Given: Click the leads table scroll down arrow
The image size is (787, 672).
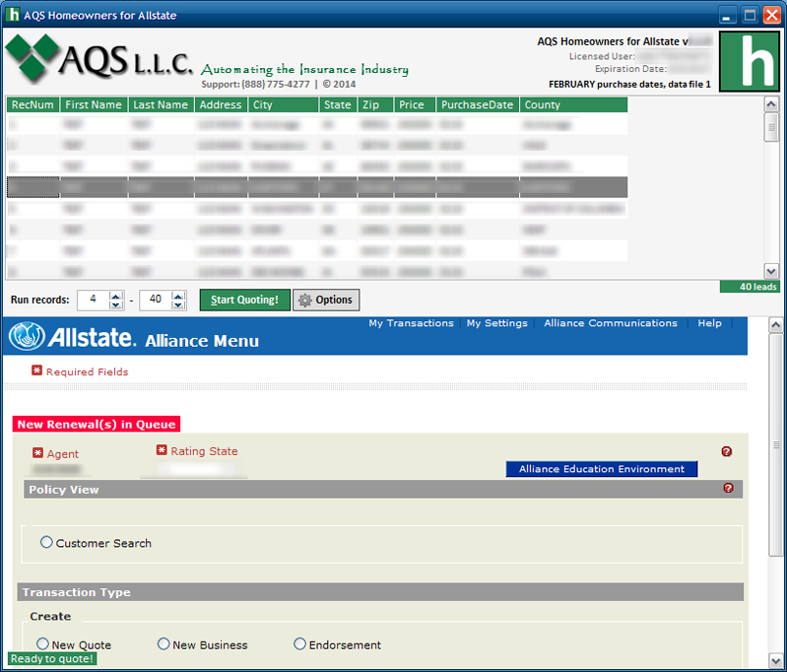Looking at the screenshot, I should [x=771, y=271].
